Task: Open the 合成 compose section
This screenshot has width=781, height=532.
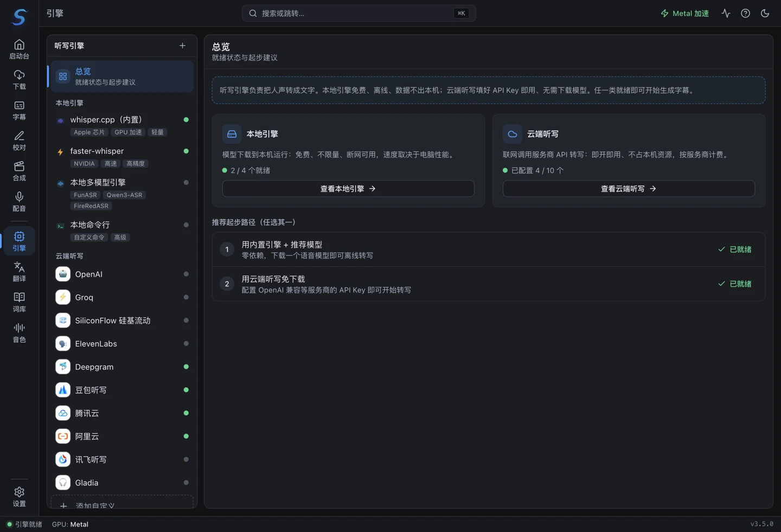Action: coord(19,171)
